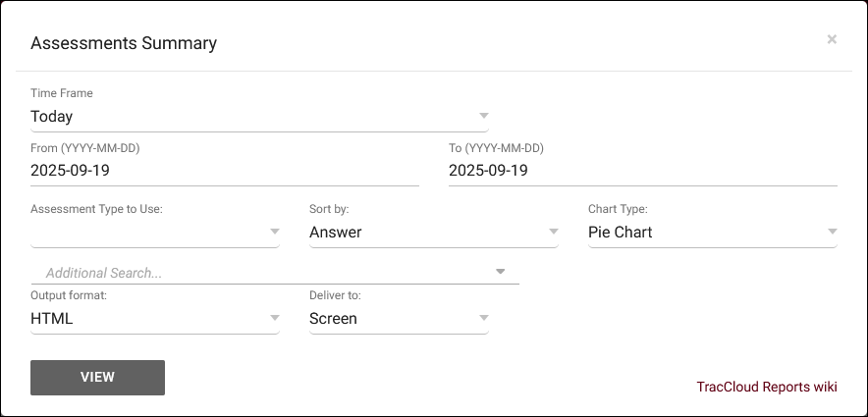Open the Deliver to dropdown showing Screen

coord(388,319)
